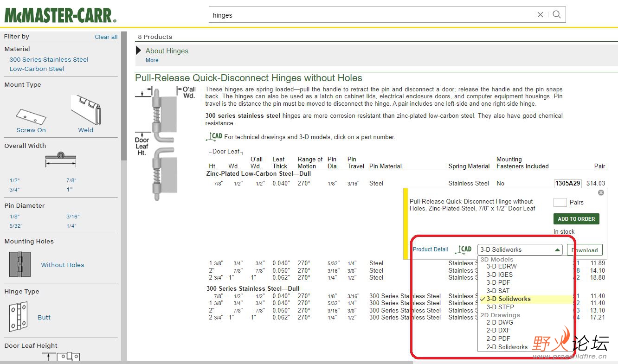Choose 2-D DWG drawing option

pyautogui.click(x=500, y=322)
